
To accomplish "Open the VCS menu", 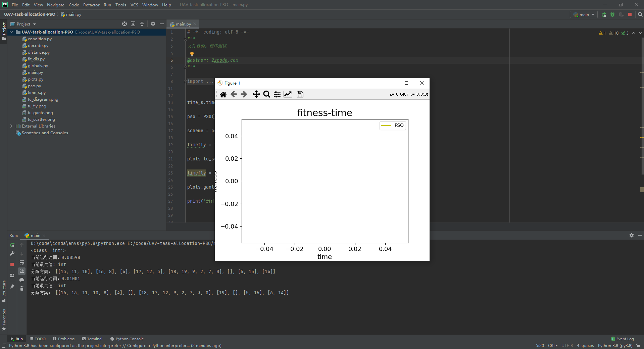I will 134,5.
